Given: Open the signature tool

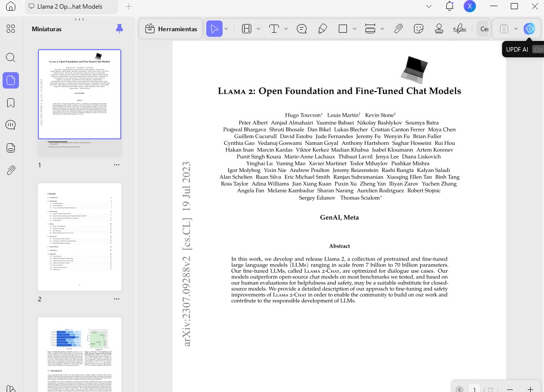Looking at the screenshot, I should click(x=459, y=29).
